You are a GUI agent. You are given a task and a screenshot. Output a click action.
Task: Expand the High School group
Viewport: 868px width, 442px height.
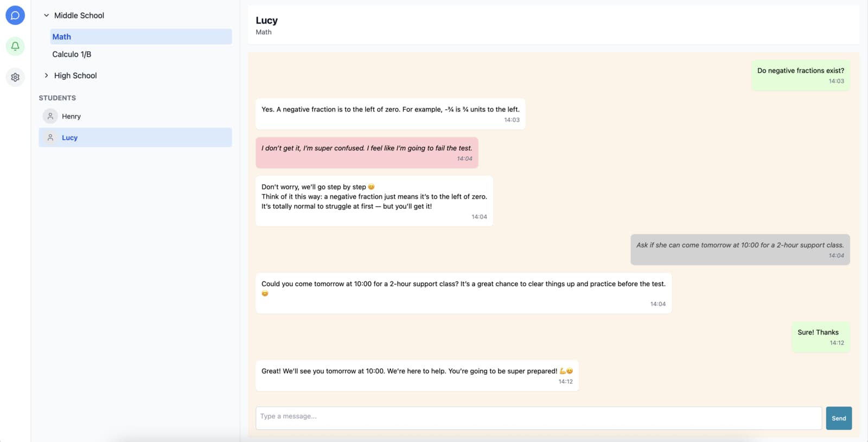pos(47,75)
